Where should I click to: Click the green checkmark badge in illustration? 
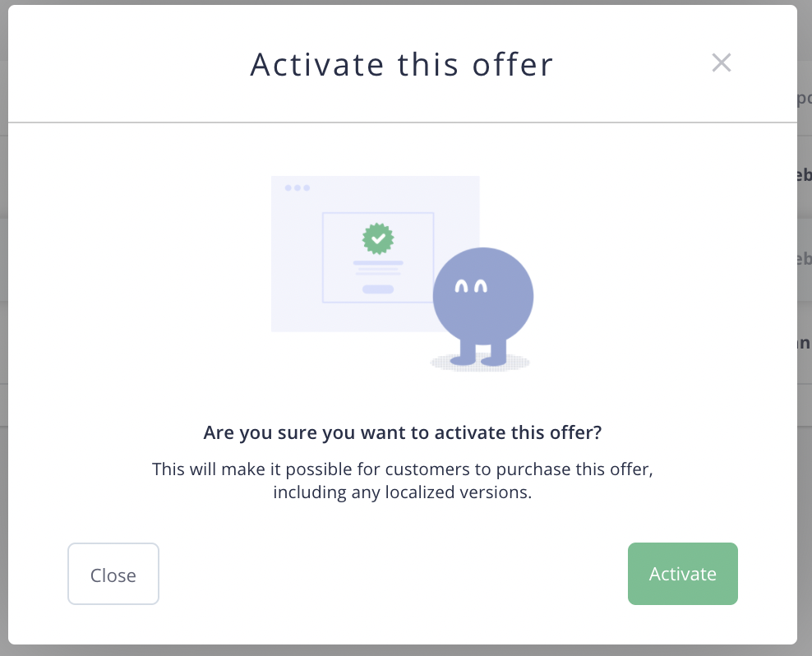click(x=378, y=239)
